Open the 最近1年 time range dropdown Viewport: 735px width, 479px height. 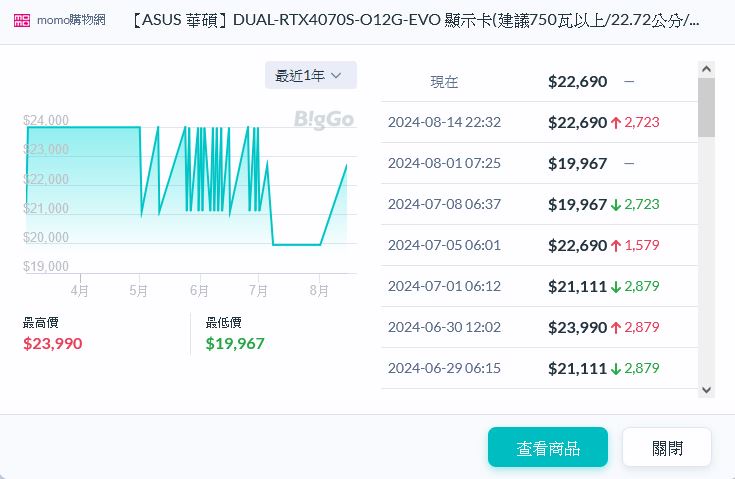pos(310,76)
